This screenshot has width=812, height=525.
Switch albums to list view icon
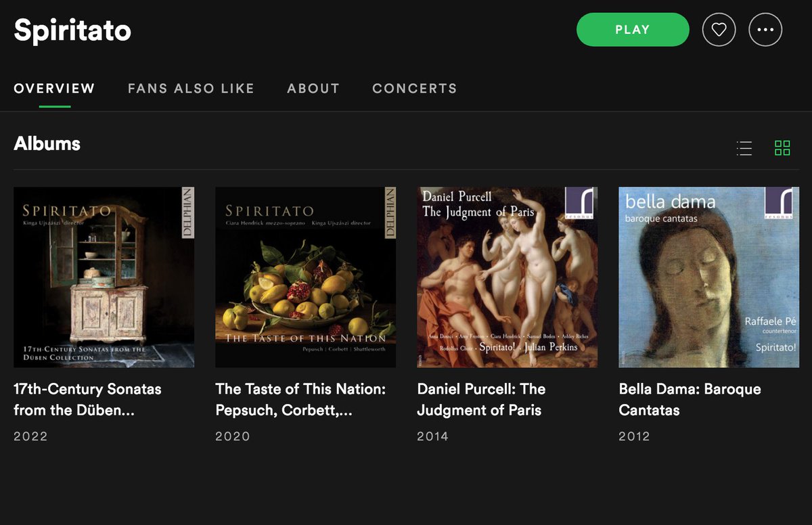point(744,148)
